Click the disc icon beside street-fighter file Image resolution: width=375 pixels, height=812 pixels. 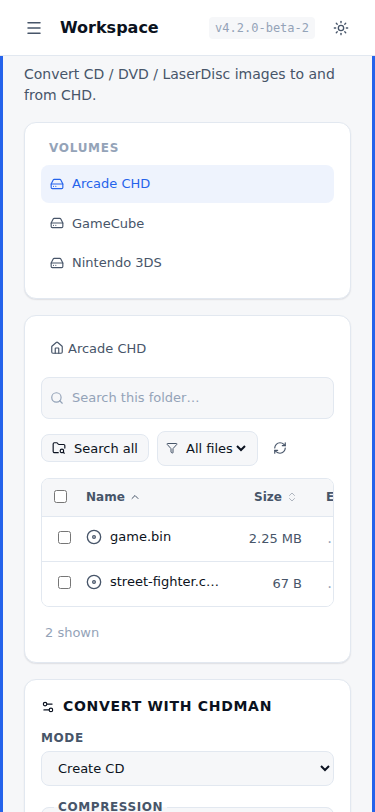point(94,583)
